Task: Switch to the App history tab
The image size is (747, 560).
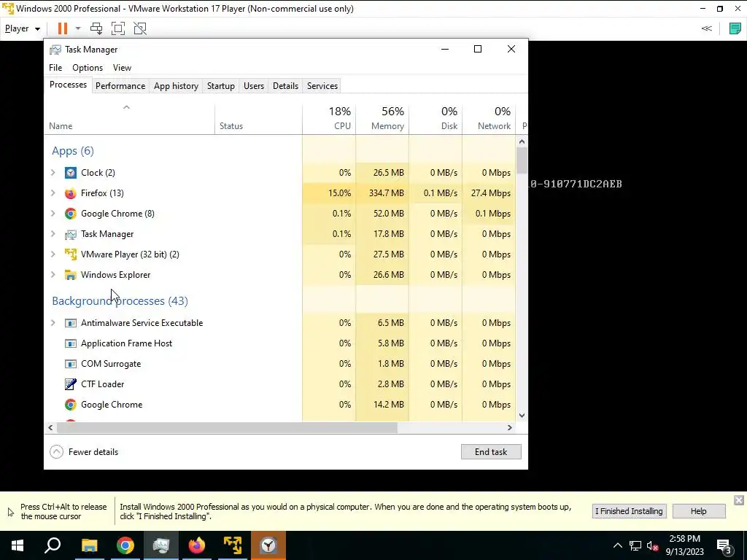Action: pyautogui.click(x=176, y=86)
